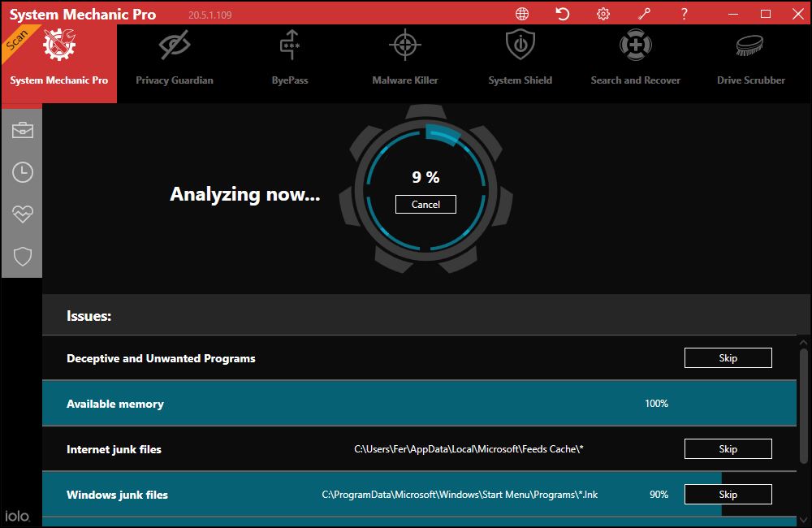Click the Start Menu Programs path text
Viewport: 812px width, 528px height.
pyautogui.click(x=460, y=495)
